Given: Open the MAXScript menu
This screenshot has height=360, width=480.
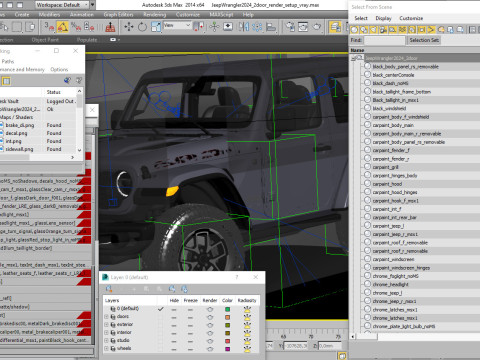Looking at the screenshot, I should click(221, 15).
